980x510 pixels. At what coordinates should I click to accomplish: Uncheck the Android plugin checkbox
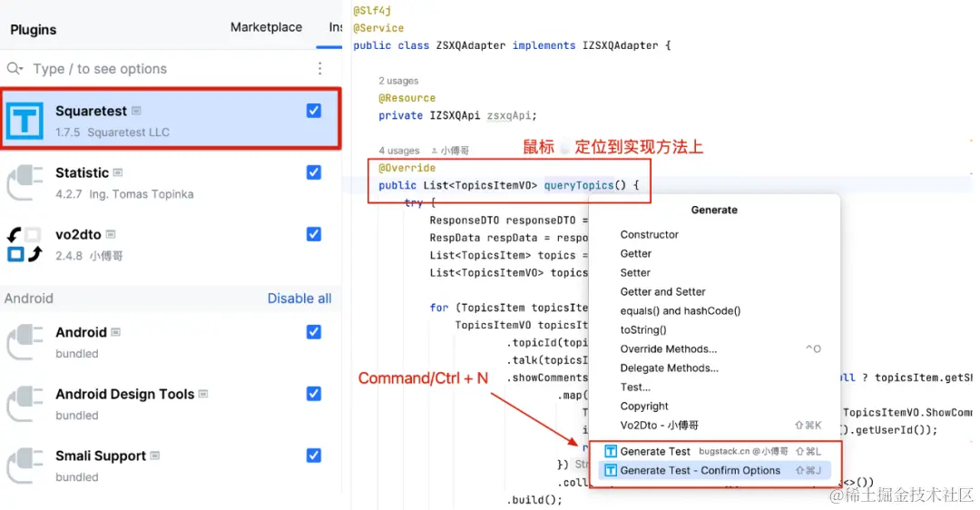[x=314, y=332]
